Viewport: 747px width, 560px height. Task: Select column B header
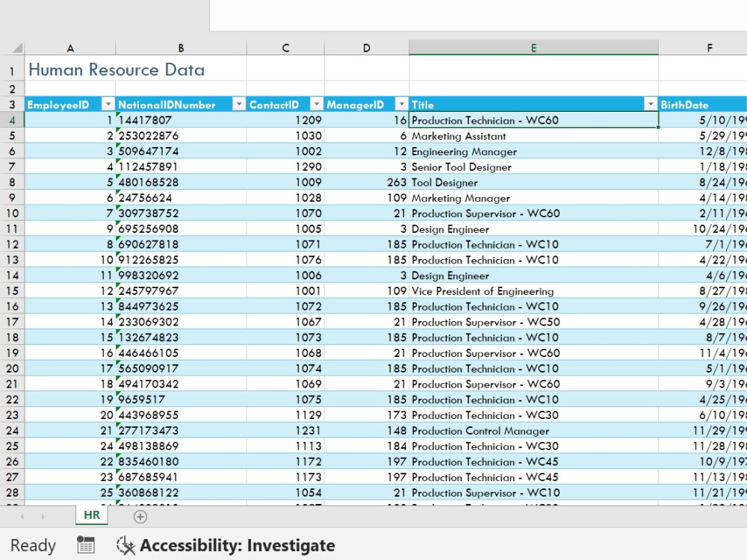181,48
